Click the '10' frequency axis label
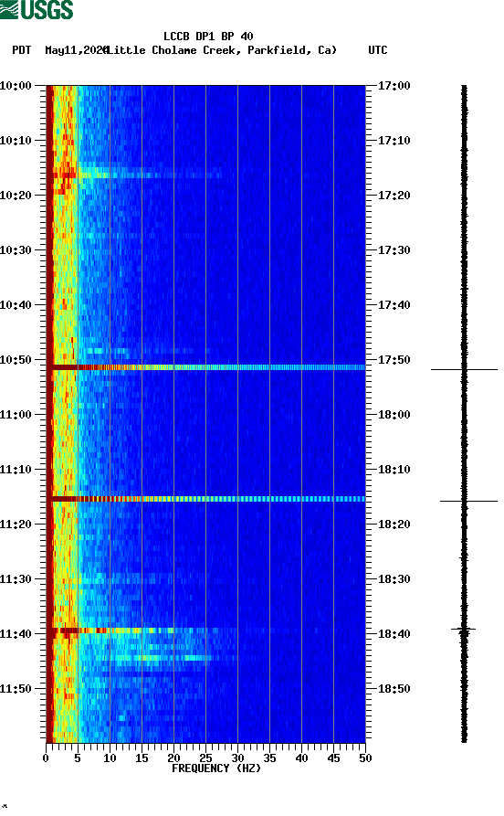504x816 pixels. [x=110, y=758]
